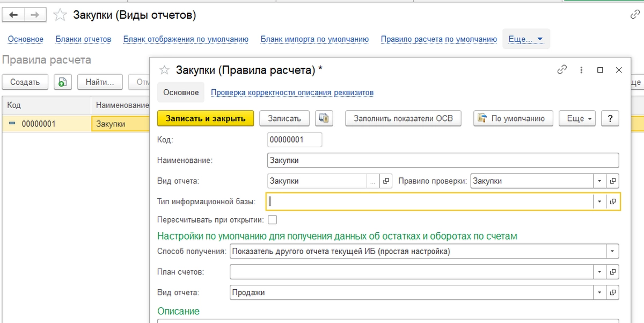The height and width of the screenshot is (323, 644).
Task: Open the three-dot menu in dialog header
Action: pyautogui.click(x=581, y=70)
